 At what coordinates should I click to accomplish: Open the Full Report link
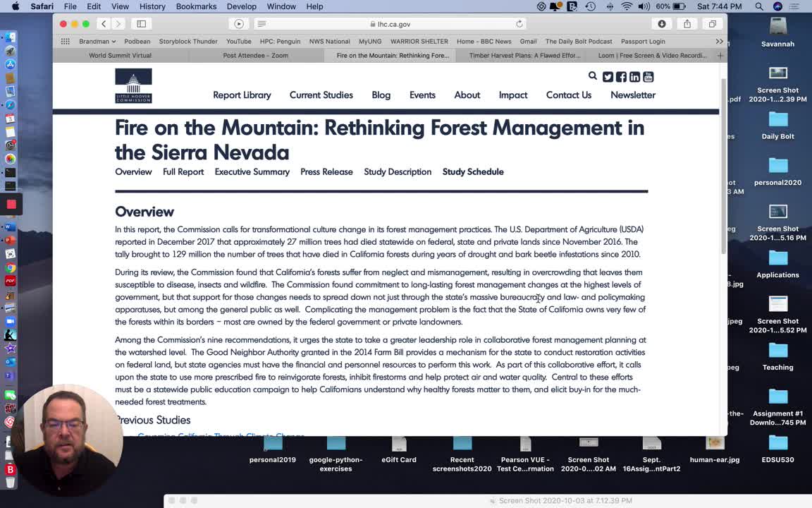[183, 172]
